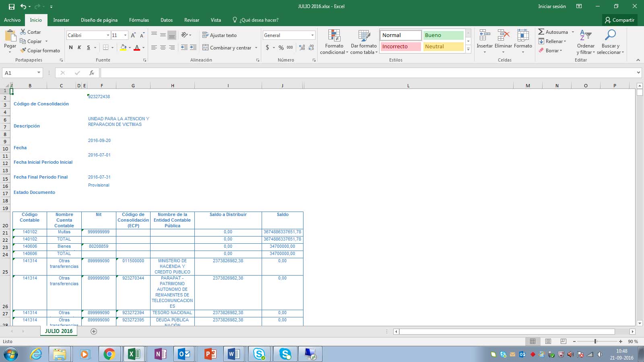Open the Archivo menu
The height and width of the screenshot is (362, 644).
12,20
